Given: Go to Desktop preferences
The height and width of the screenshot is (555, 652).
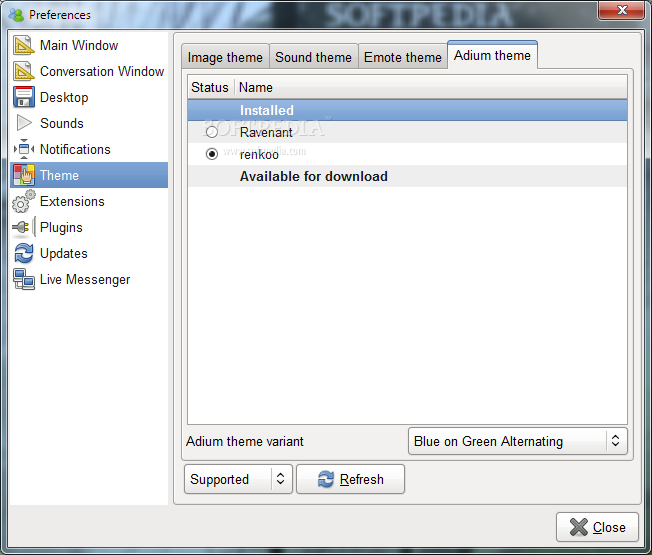Looking at the screenshot, I should (x=89, y=97).
